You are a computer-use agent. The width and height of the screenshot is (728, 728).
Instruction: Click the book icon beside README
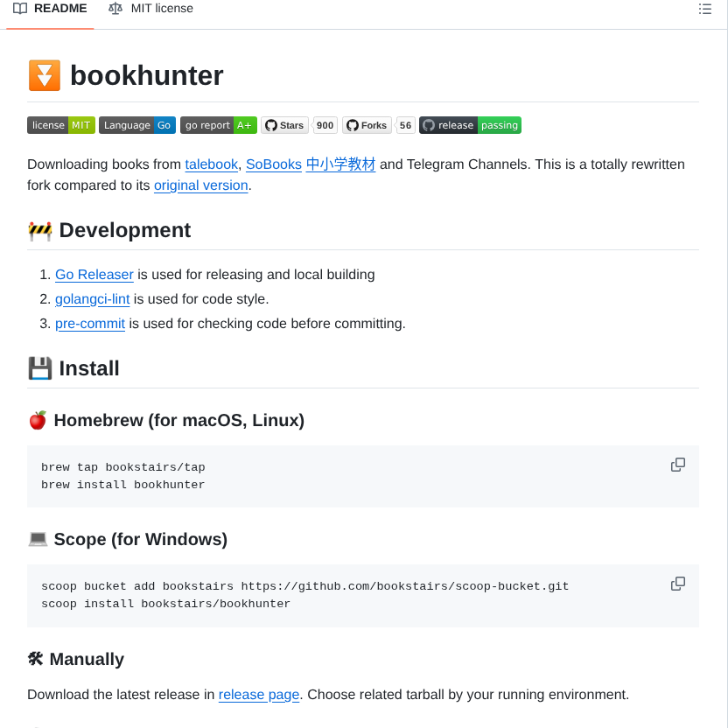[x=19, y=9]
